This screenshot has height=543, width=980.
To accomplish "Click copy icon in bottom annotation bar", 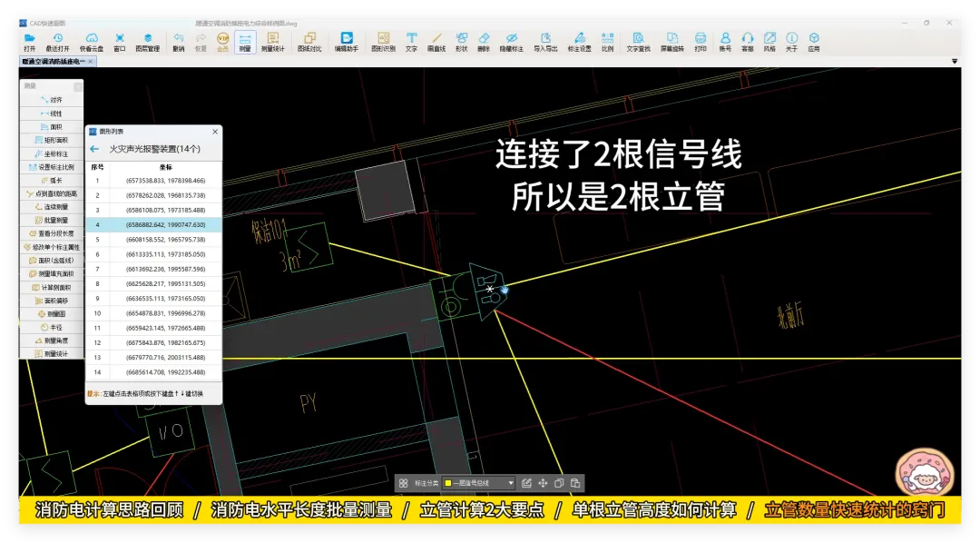I will (x=559, y=483).
